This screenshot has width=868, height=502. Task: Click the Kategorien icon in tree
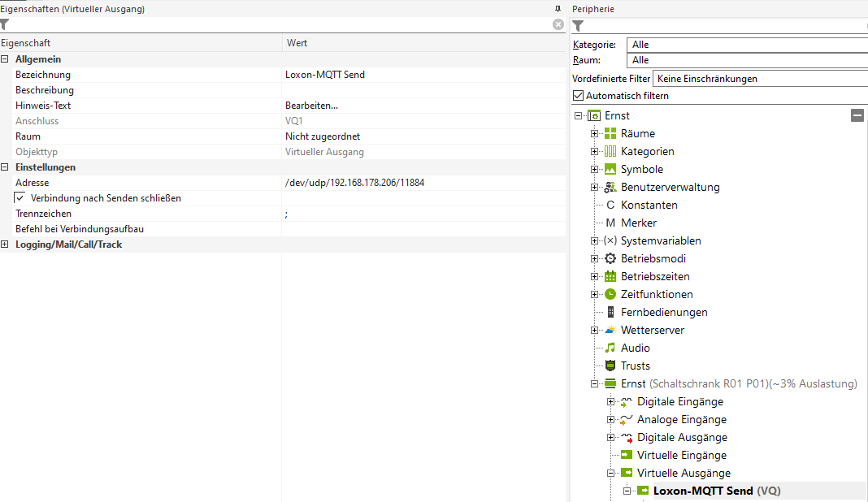610,152
